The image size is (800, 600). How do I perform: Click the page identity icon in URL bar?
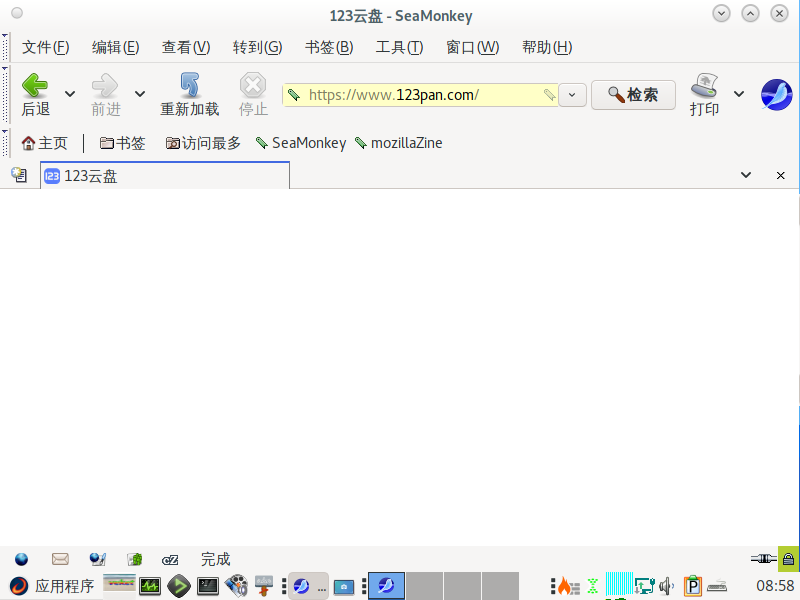(x=294, y=94)
